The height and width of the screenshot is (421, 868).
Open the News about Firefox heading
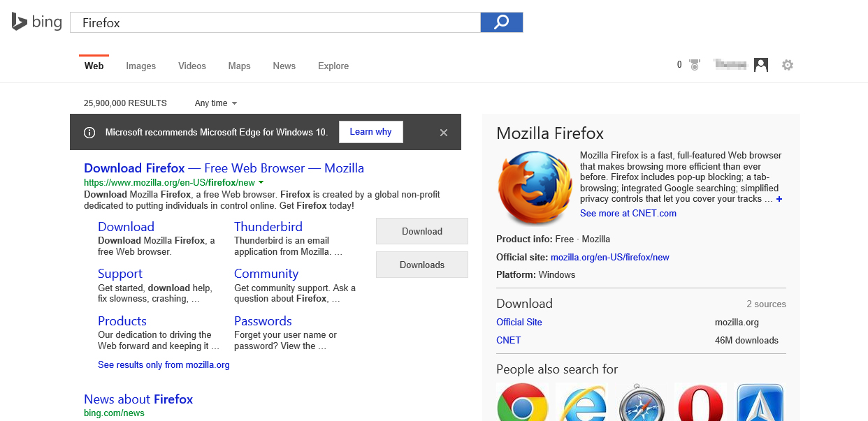[x=138, y=399]
